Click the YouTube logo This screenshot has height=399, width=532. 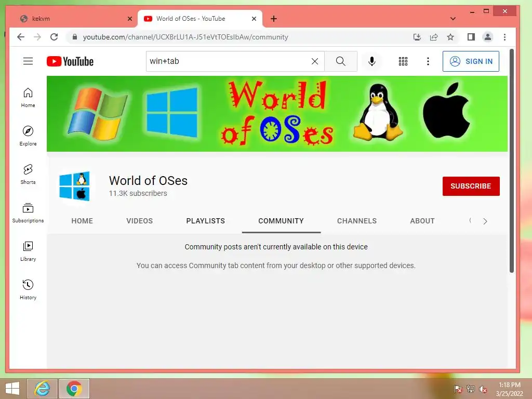click(70, 61)
